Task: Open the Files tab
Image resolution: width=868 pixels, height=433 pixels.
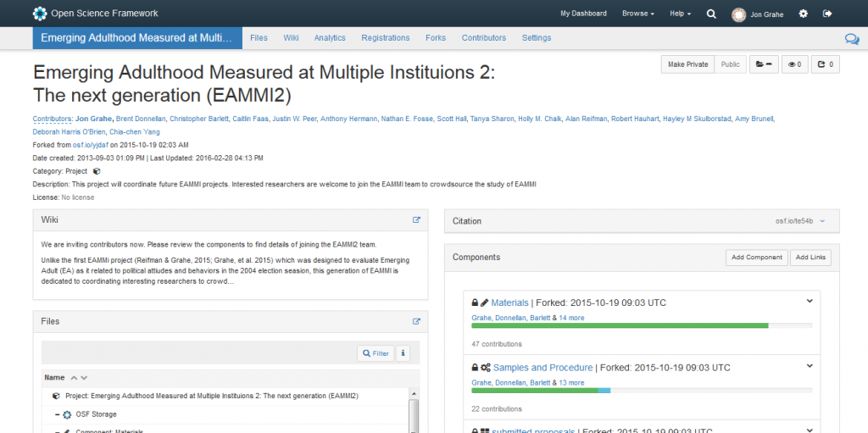Action: click(259, 37)
